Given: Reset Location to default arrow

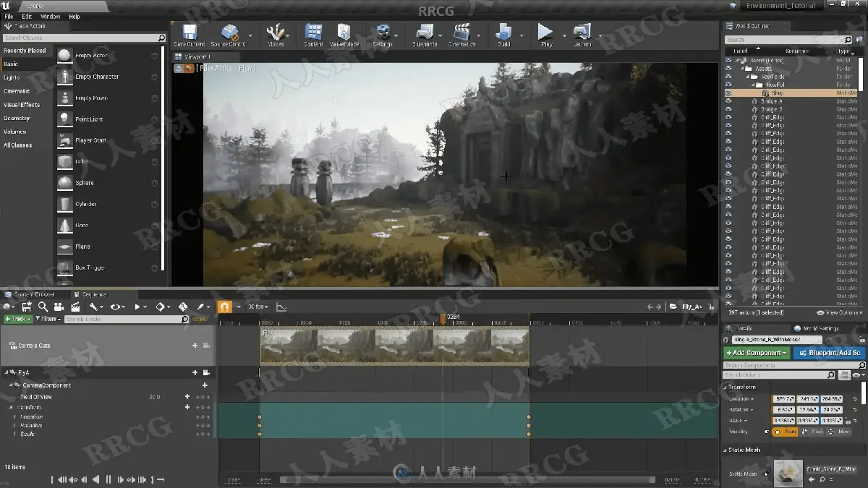Looking at the screenshot, I should [854, 399].
